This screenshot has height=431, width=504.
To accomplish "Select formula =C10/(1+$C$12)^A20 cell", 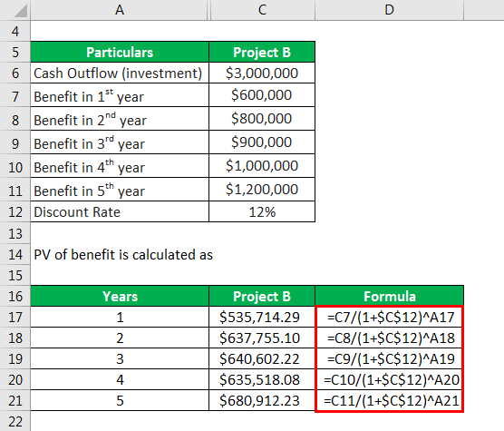I will 389,379.
